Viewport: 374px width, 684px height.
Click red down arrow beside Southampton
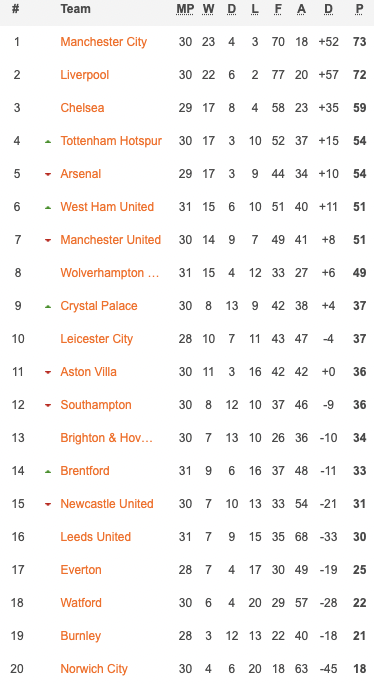click(x=48, y=406)
